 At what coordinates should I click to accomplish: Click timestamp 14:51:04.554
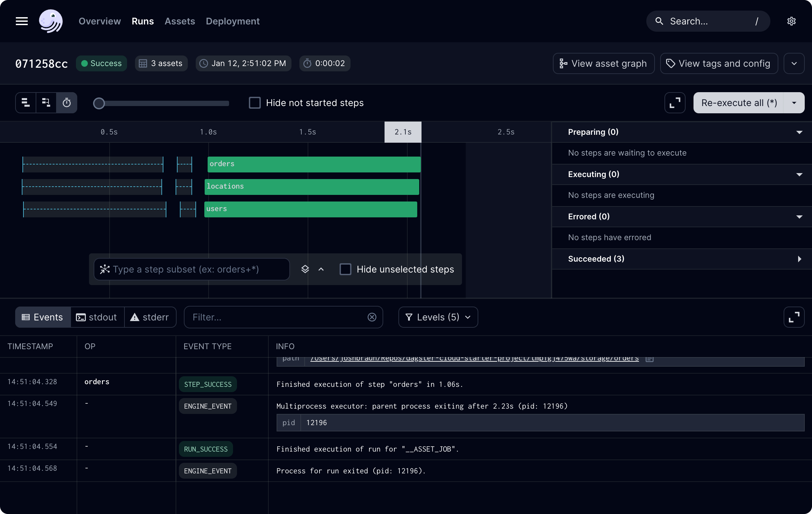tap(32, 447)
